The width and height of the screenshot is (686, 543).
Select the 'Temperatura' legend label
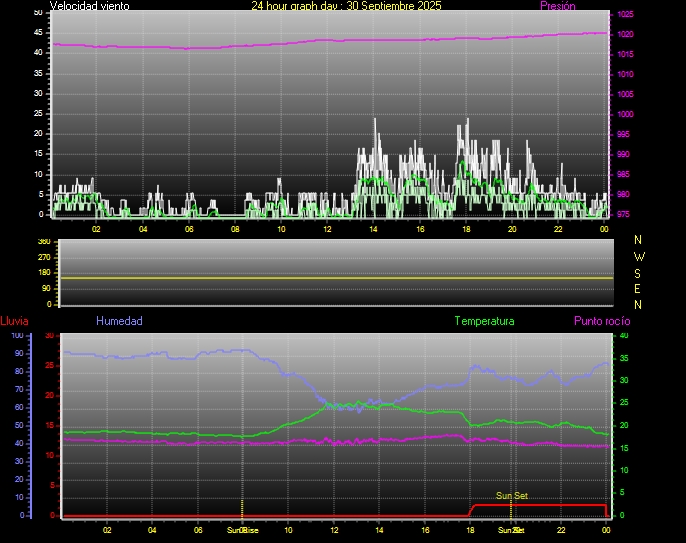(484, 321)
